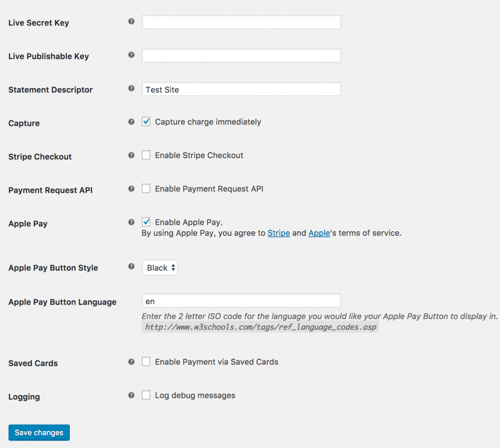Click the Logging help icon
The height and width of the screenshot is (448, 500).
pyautogui.click(x=131, y=395)
